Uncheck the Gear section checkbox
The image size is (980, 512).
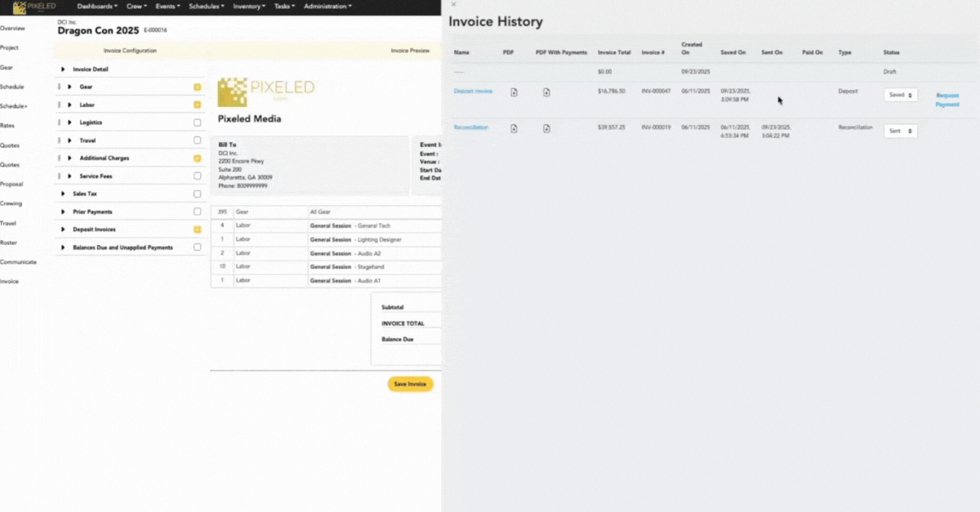click(x=197, y=87)
